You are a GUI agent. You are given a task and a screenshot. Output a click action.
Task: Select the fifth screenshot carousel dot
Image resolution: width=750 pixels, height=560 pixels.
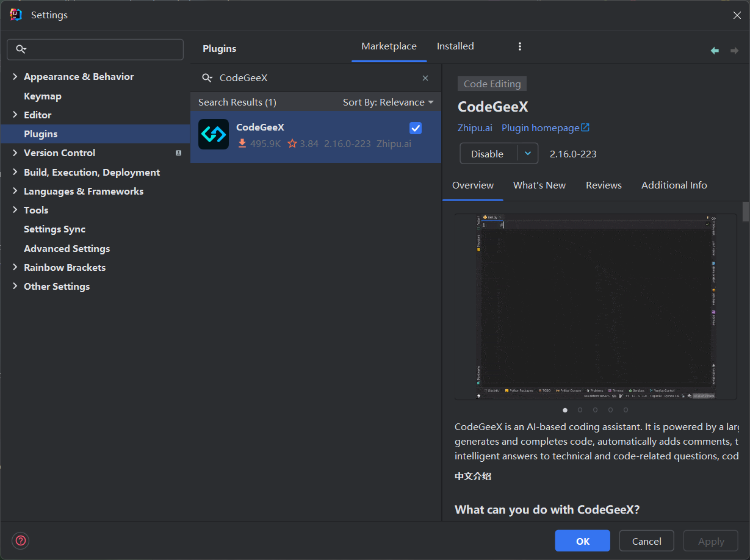[626, 410]
